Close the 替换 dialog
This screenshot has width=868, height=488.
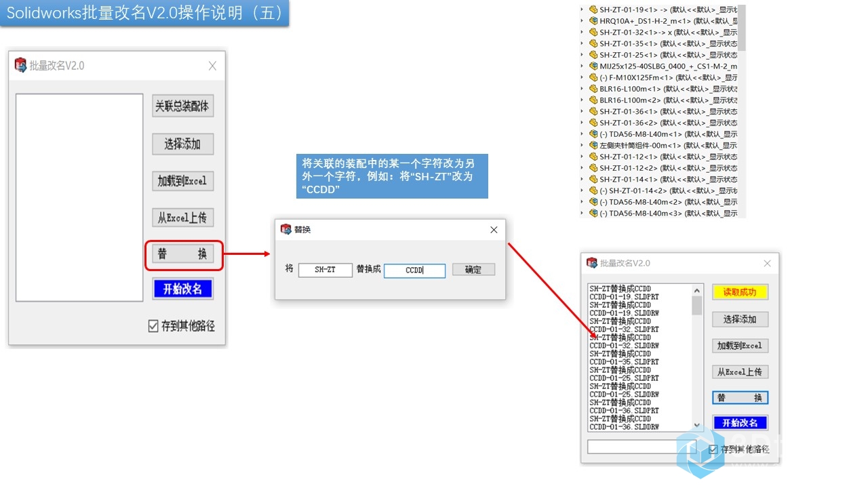pos(494,230)
